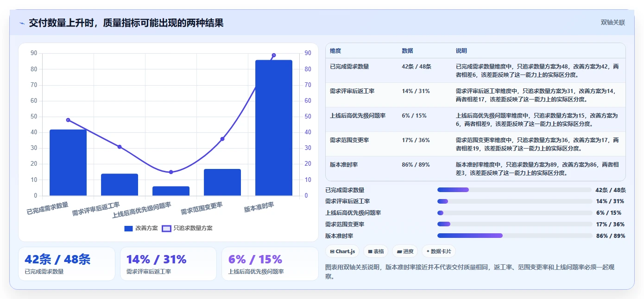Screen dimensions: 644x299
Task: Select the 表格 chip
Action: [376, 251]
